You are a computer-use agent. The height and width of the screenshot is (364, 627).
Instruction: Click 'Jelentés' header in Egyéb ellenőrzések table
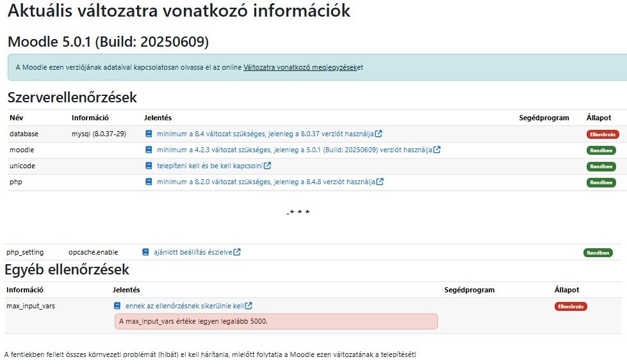click(x=126, y=290)
